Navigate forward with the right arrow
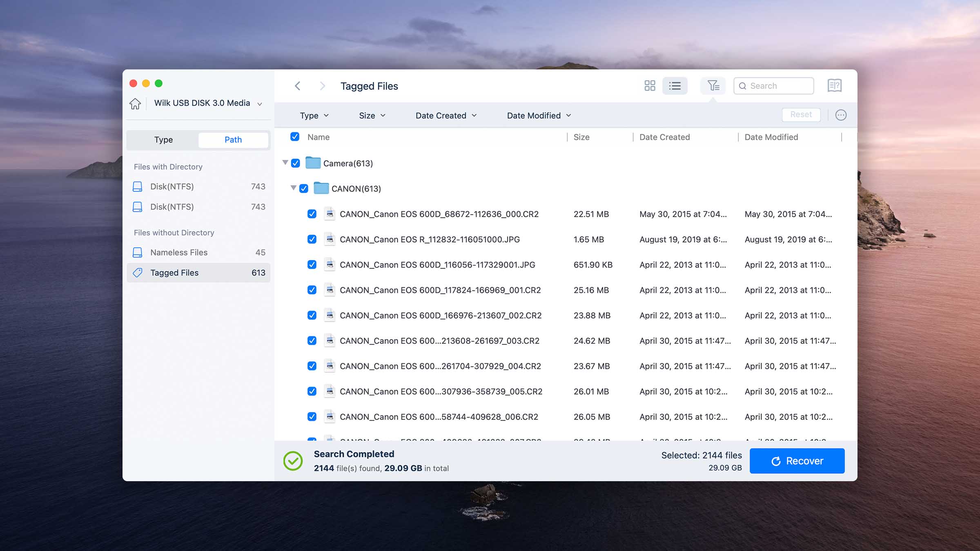Viewport: 980px width, 551px height. tap(322, 86)
